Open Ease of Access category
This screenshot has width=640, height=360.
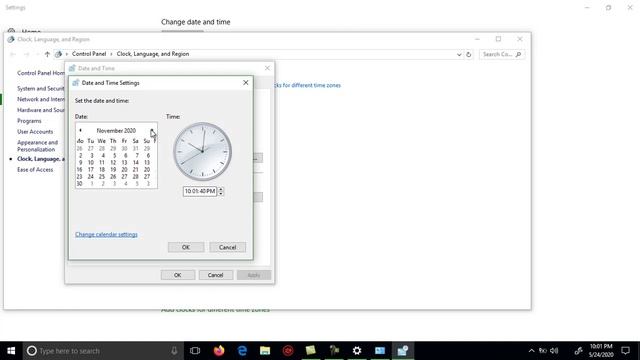pyautogui.click(x=35, y=169)
